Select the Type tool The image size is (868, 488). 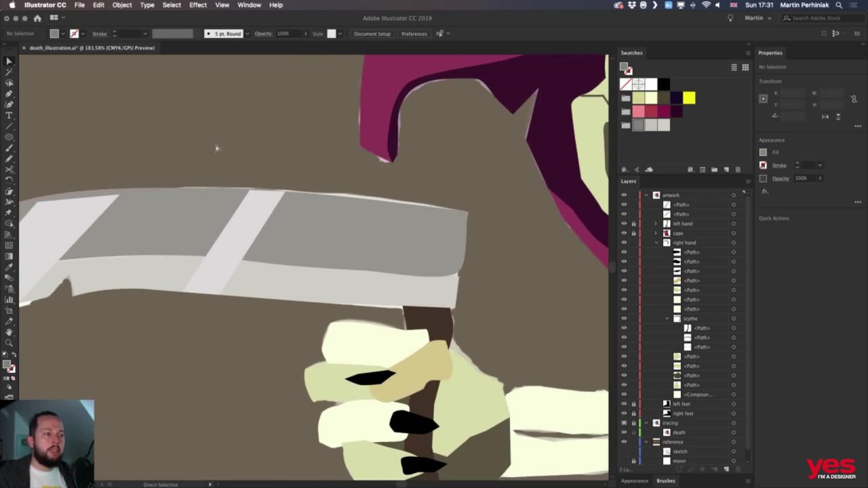coord(9,115)
